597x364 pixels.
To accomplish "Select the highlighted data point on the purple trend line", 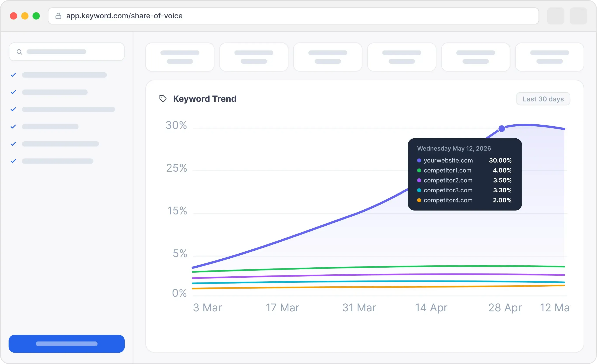I will point(501,129).
